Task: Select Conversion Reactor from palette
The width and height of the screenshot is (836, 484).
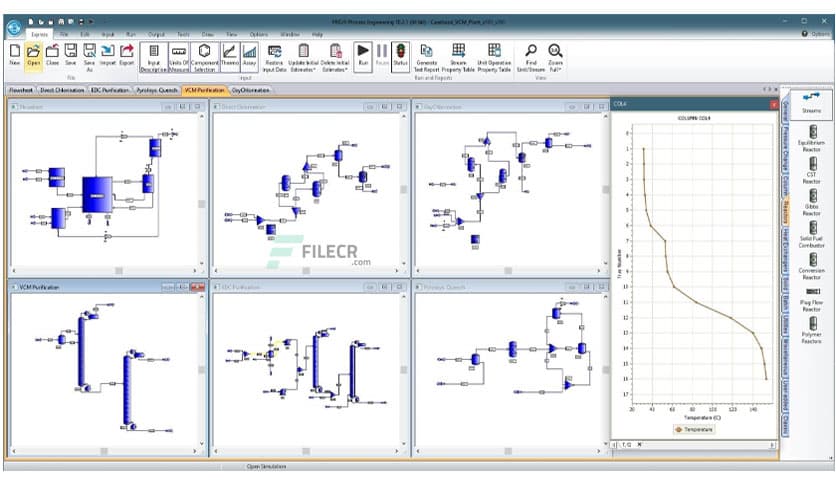Action: pyautogui.click(x=811, y=265)
